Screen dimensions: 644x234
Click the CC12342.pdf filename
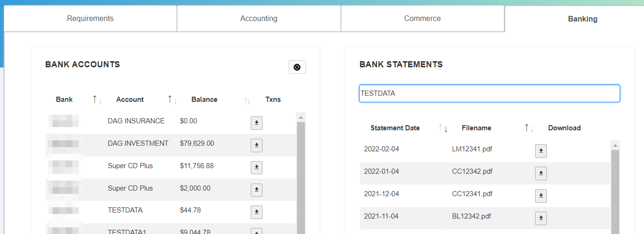(x=472, y=171)
